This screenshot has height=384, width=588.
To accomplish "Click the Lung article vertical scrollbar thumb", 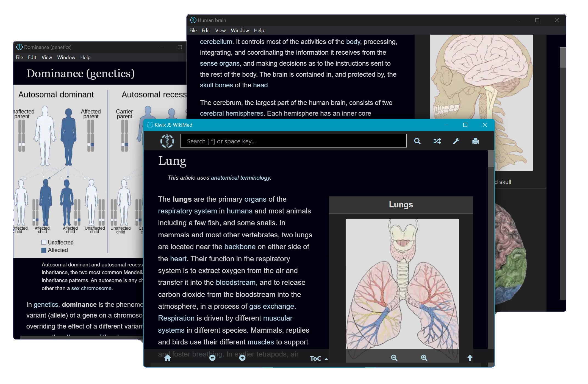I will coord(491,158).
